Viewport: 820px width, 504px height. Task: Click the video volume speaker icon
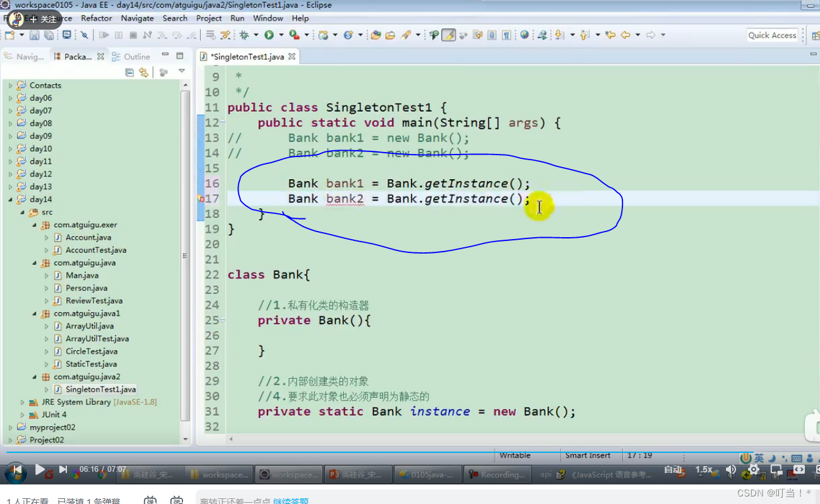(730, 470)
